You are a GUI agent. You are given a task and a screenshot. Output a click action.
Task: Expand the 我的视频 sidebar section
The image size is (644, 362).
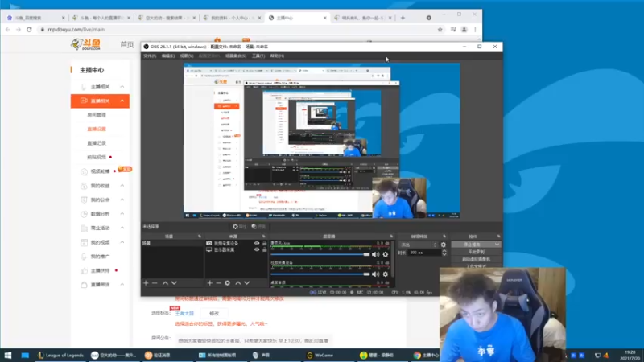[x=122, y=242]
